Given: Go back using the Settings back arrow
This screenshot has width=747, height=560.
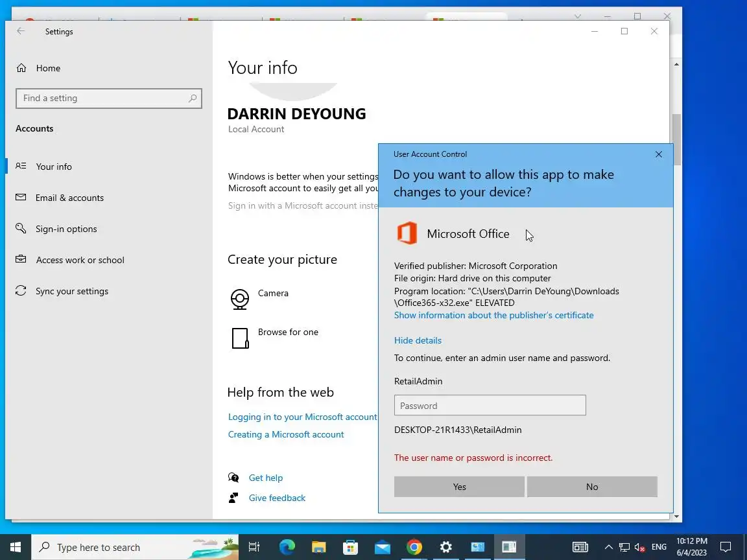Looking at the screenshot, I should tap(21, 31).
